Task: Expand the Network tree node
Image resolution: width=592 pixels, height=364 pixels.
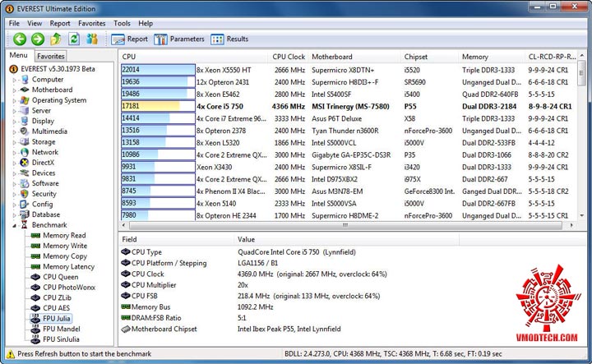Action: (x=14, y=153)
